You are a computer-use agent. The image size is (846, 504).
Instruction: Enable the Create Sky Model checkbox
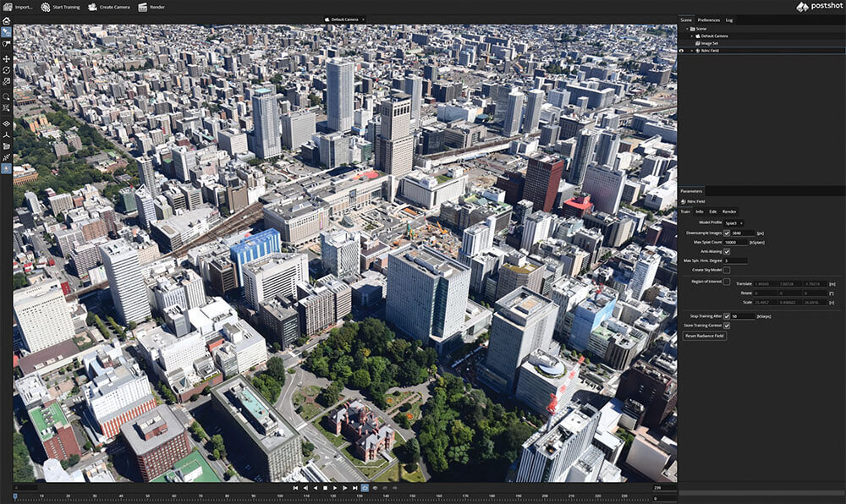point(727,270)
